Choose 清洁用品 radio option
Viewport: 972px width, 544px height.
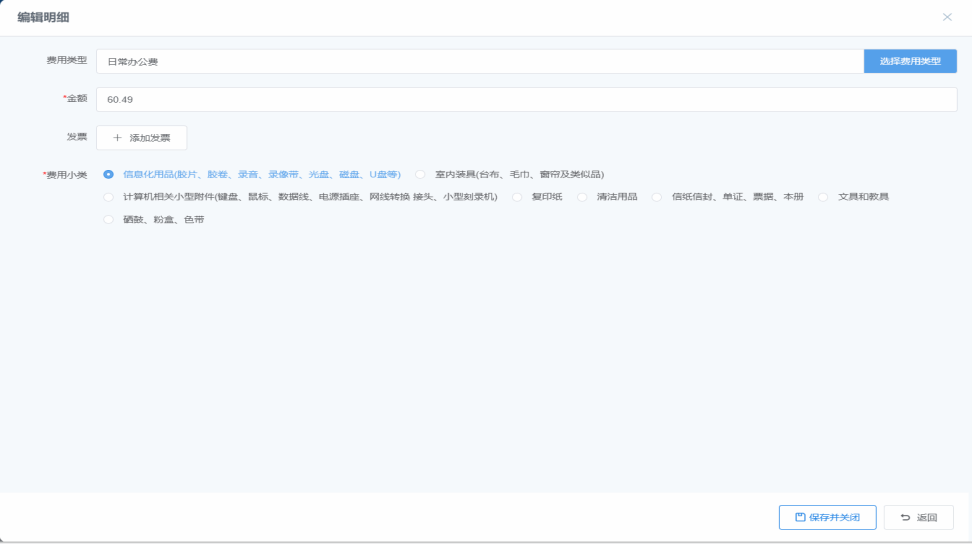[x=582, y=197]
